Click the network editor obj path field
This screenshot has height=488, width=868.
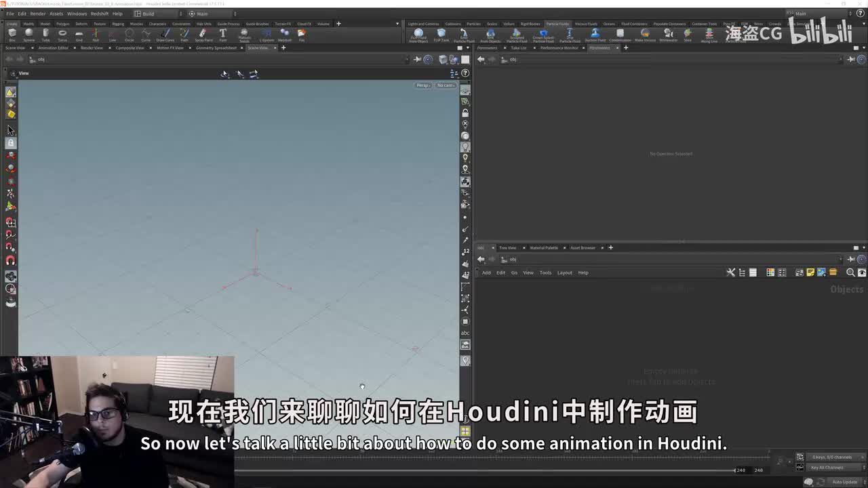tap(671, 259)
